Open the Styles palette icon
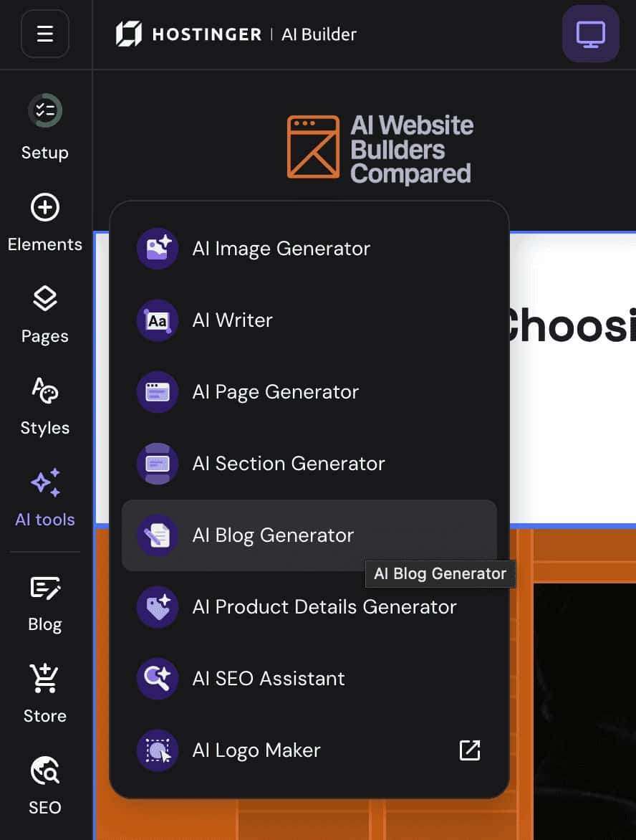 pos(45,390)
